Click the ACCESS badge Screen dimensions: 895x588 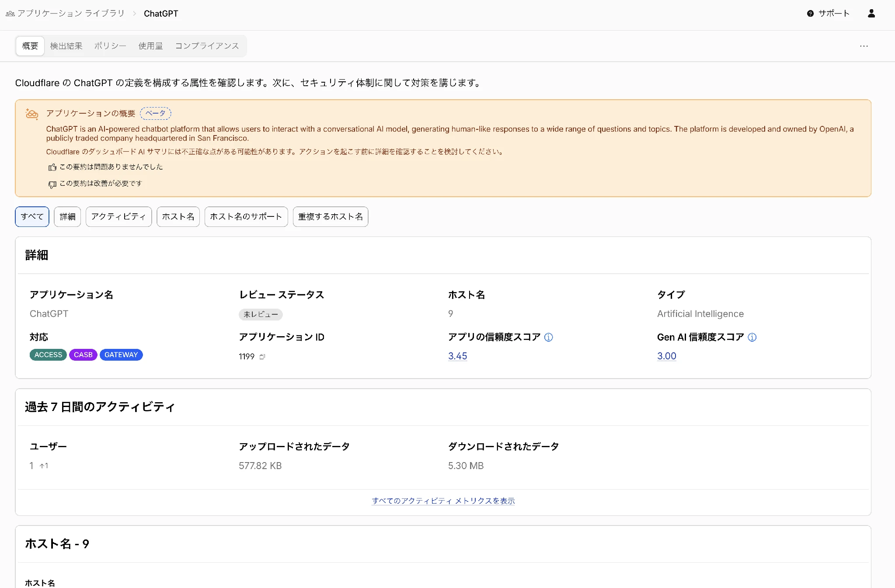click(x=48, y=355)
